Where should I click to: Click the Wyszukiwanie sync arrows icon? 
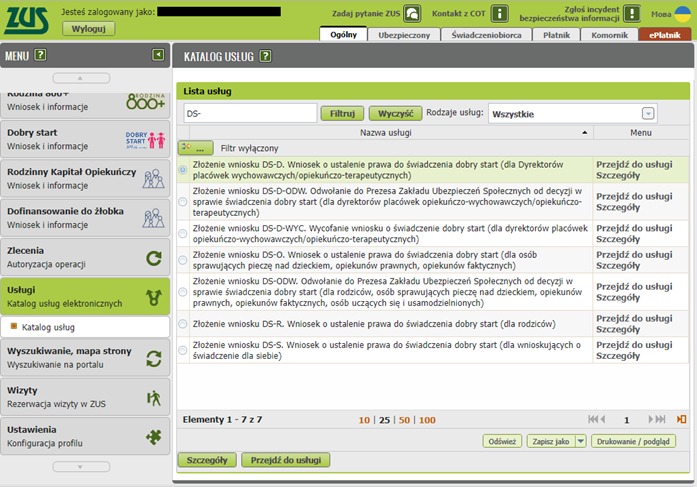click(154, 359)
